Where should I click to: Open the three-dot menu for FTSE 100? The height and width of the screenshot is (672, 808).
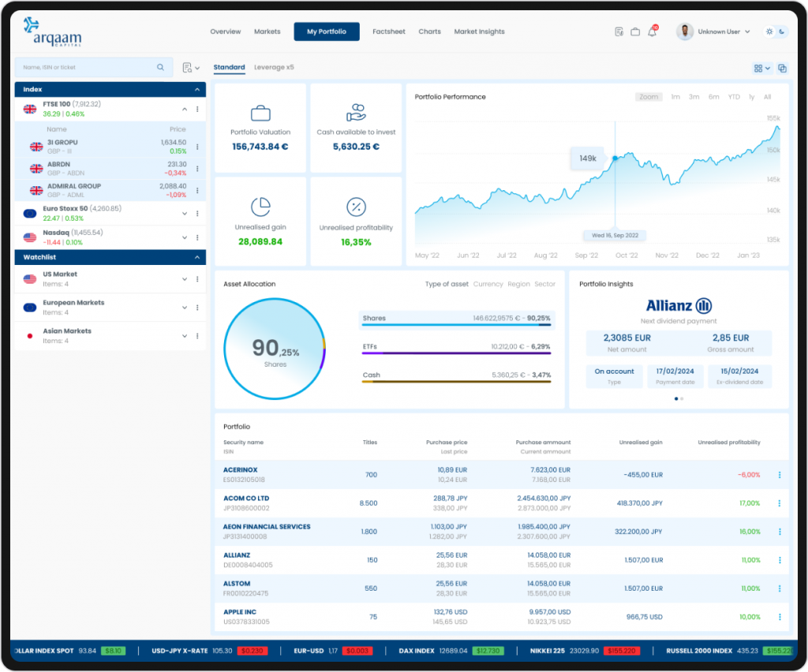[197, 109]
